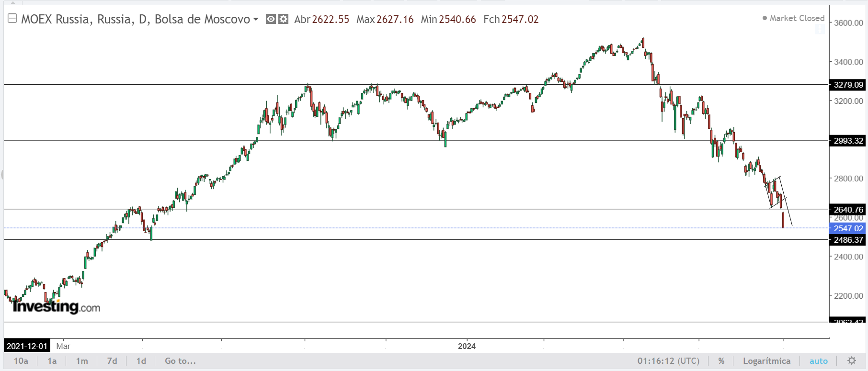
Task: Toggle the Logarítmica scale
Action: 766,361
